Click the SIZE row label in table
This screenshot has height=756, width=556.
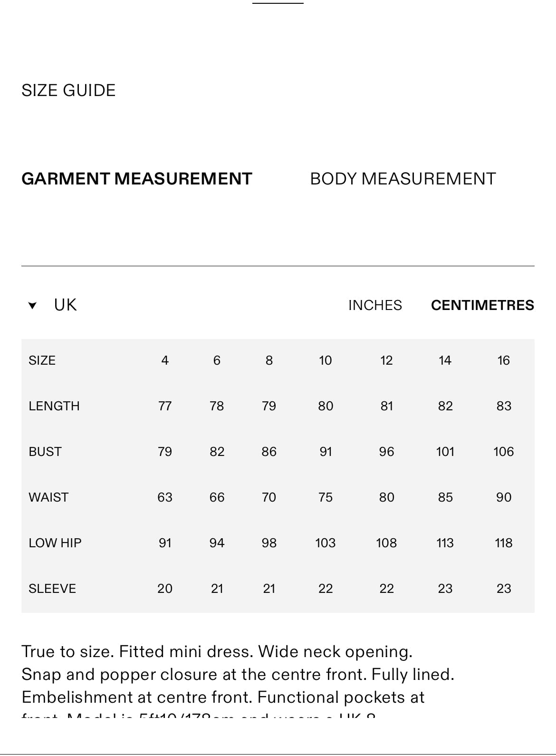coord(42,360)
